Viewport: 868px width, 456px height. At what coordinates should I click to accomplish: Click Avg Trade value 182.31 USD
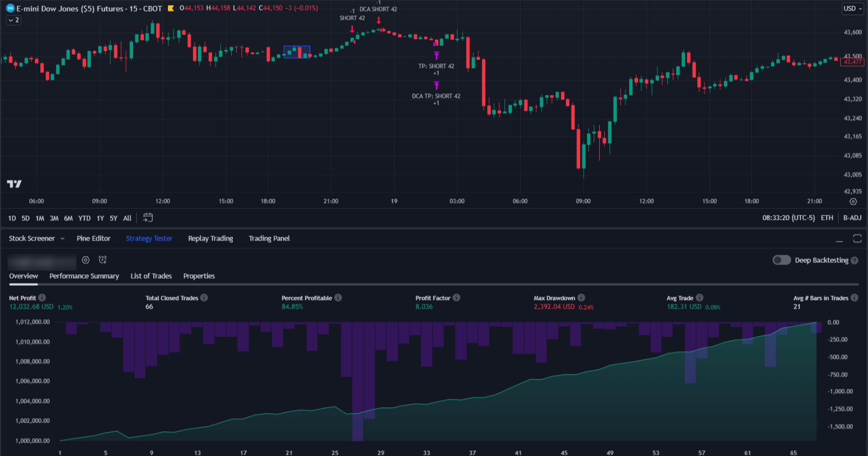pyautogui.click(x=684, y=307)
